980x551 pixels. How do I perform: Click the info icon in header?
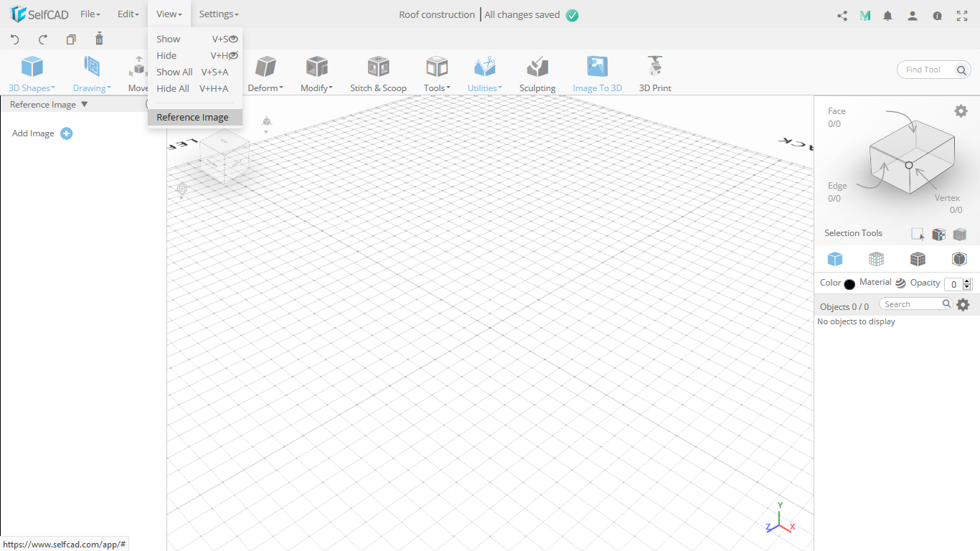(937, 15)
